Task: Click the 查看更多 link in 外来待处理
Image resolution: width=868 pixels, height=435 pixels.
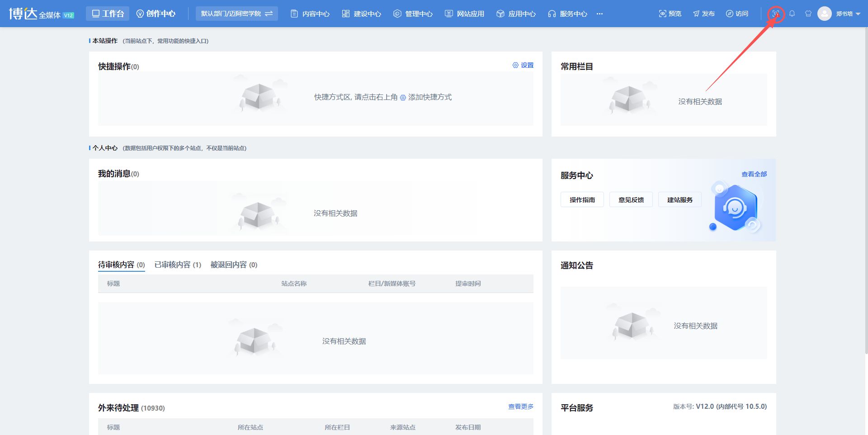Action: [520, 407]
